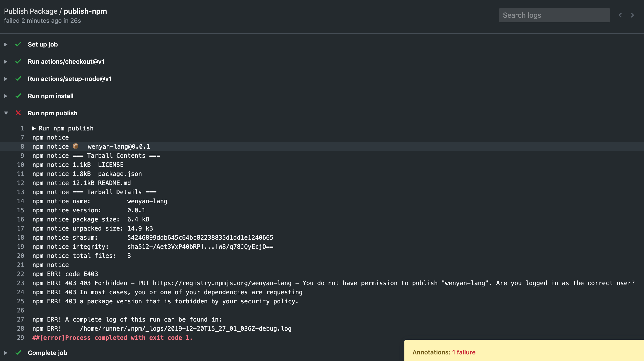
Task: Expand the Set up job step
Action: pyautogui.click(x=6, y=44)
